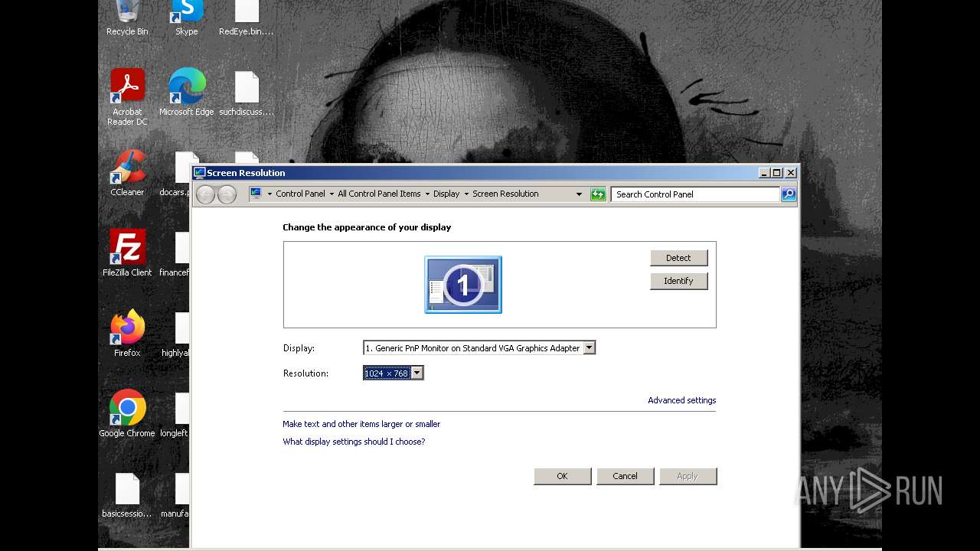Click the Forward navigation arrow

(x=227, y=194)
